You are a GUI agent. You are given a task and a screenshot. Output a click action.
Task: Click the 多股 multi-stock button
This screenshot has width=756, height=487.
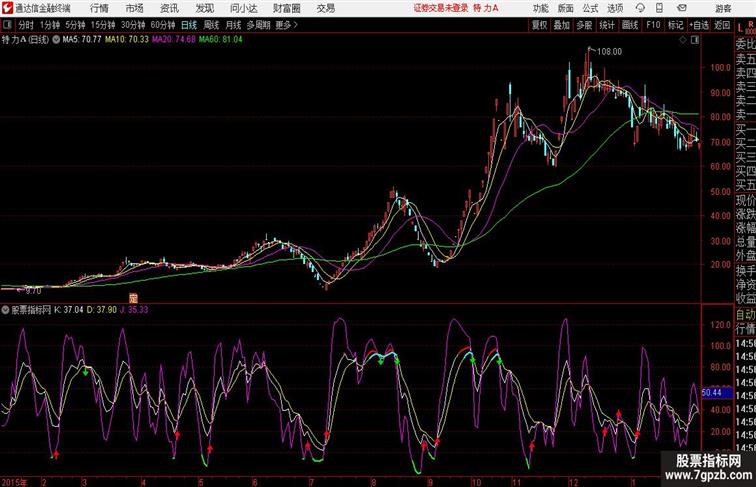tap(584, 25)
